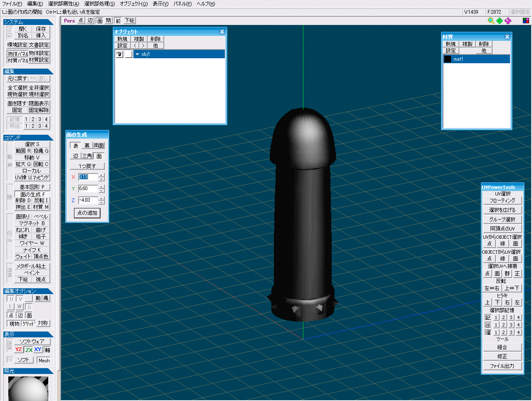The width and height of the screenshot is (532, 401).
Task: Toggle visibility eye of obj1
Action: point(119,54)
